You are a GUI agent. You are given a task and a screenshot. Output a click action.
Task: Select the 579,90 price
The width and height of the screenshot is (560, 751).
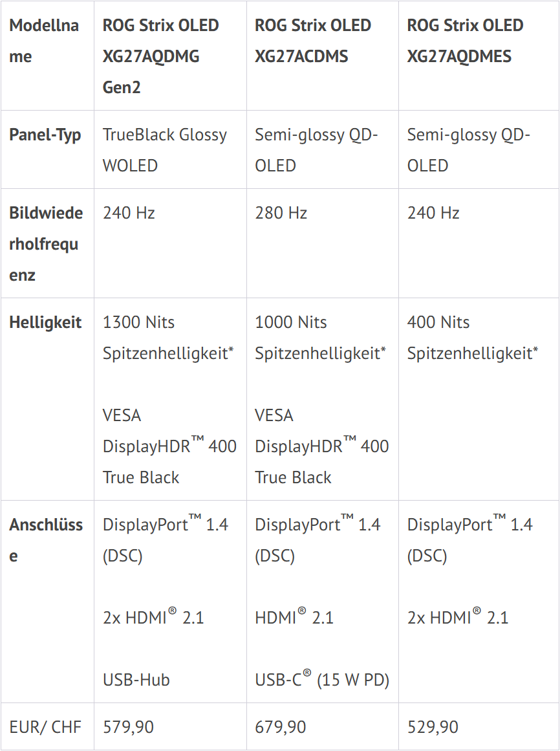click(128, 726)
